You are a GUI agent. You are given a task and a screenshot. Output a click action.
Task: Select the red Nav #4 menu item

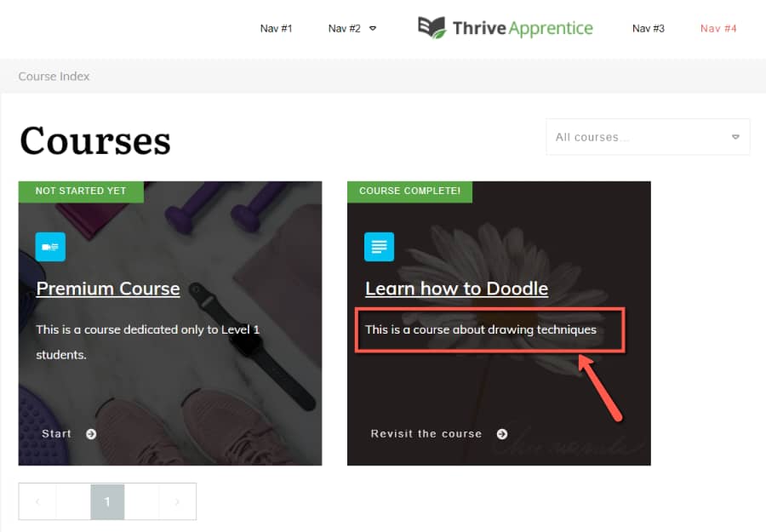tap(718, 28)
